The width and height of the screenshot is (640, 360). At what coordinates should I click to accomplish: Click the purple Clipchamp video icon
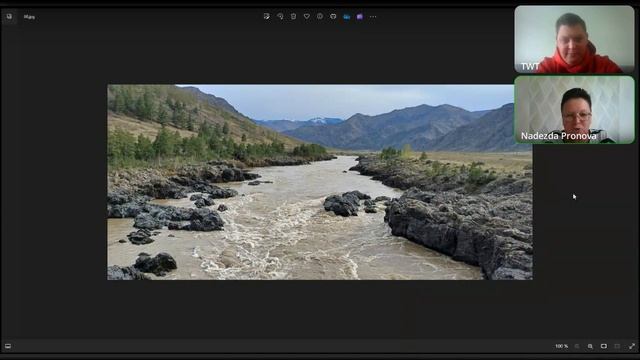coord(360,17)
